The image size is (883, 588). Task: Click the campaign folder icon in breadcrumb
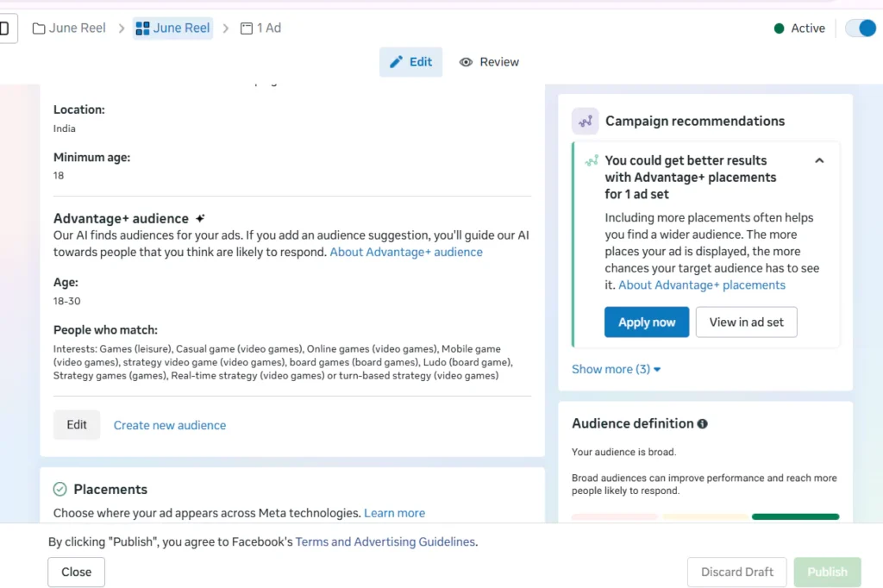pyautogui.click(x=39, y=28)
